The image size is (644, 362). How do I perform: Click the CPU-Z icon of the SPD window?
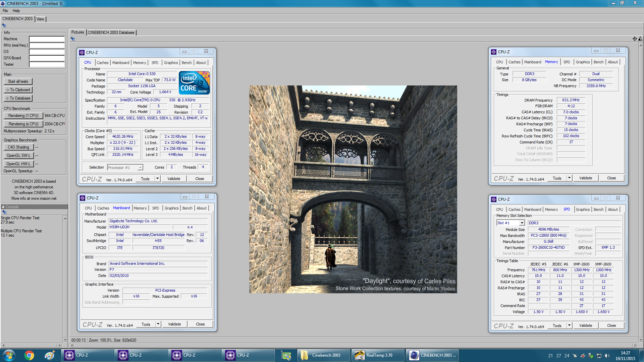(x=494, y=199)
